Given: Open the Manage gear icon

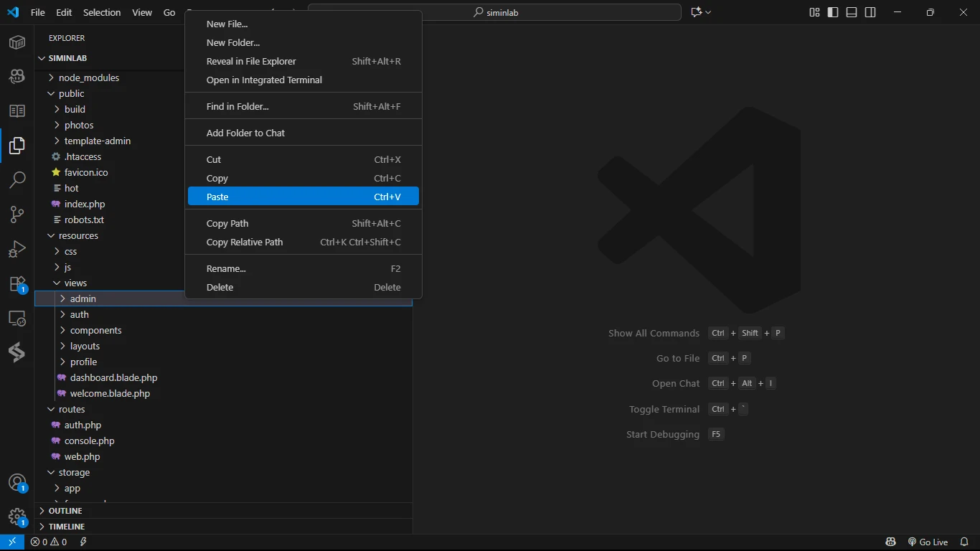Looking at the screenshot, I should point(17,517).
